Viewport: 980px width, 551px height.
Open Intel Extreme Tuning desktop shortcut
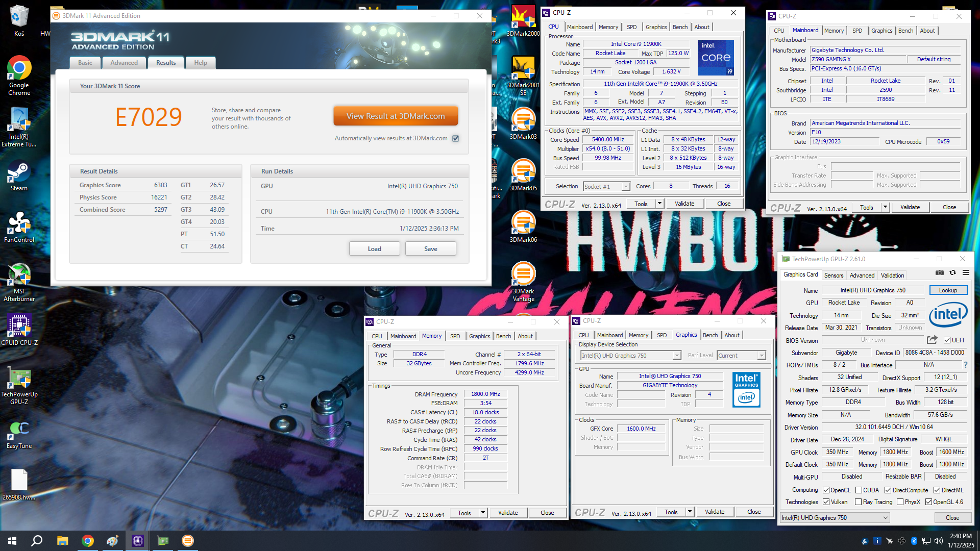coord(19,128)
